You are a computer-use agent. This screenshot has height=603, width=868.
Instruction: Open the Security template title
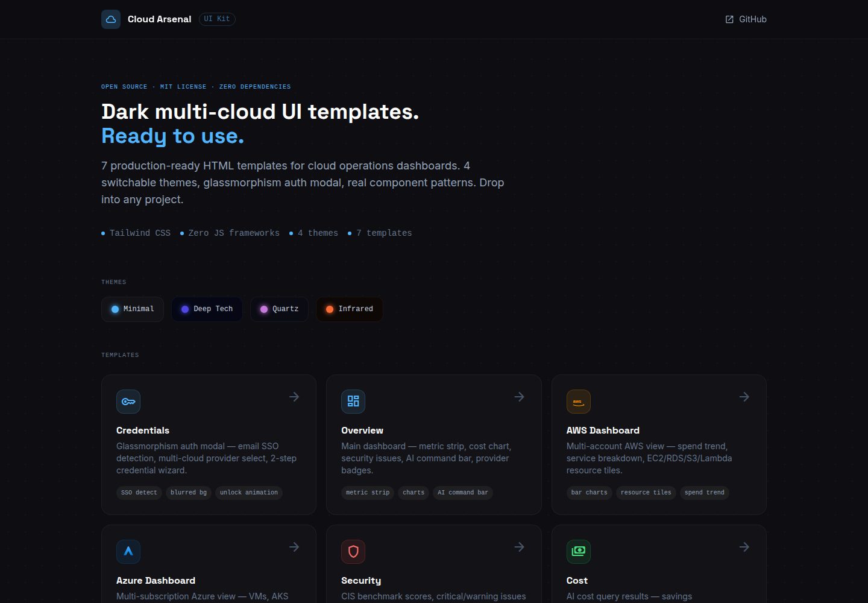(x=361, y=581)
